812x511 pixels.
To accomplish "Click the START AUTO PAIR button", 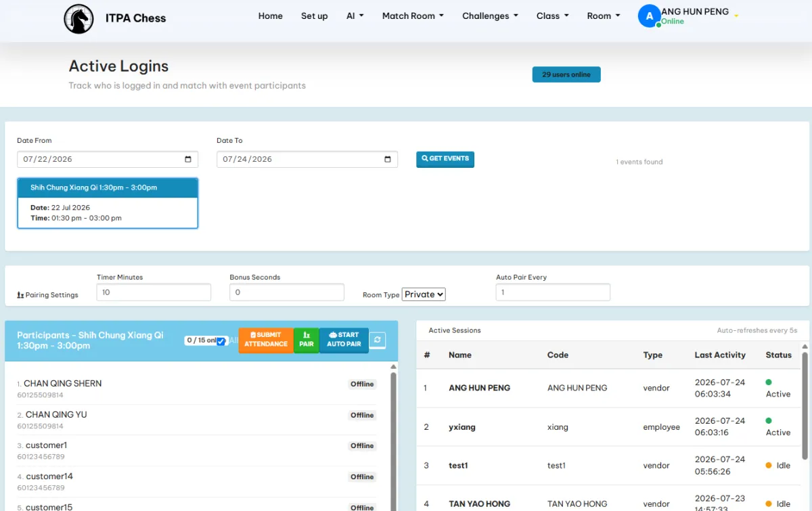I will [344, 340].
